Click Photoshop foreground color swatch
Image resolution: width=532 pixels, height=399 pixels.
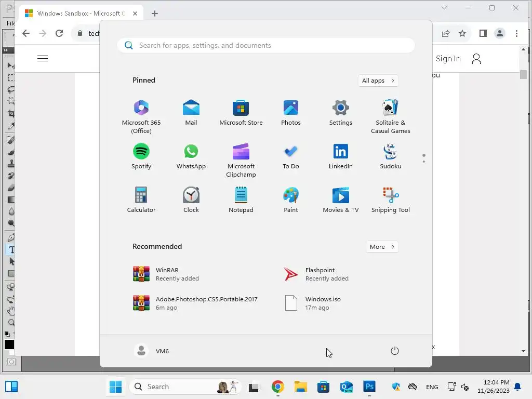tap(9, 344)
